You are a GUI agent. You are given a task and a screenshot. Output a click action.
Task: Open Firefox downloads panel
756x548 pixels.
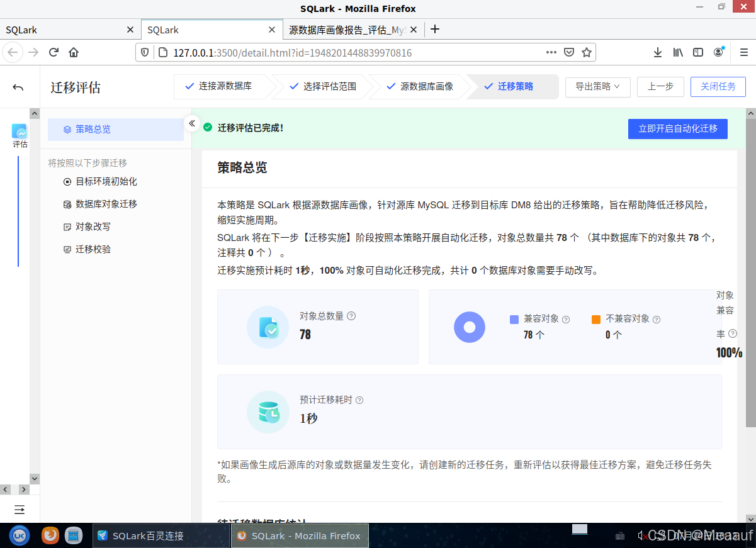[x=658, y=52]
